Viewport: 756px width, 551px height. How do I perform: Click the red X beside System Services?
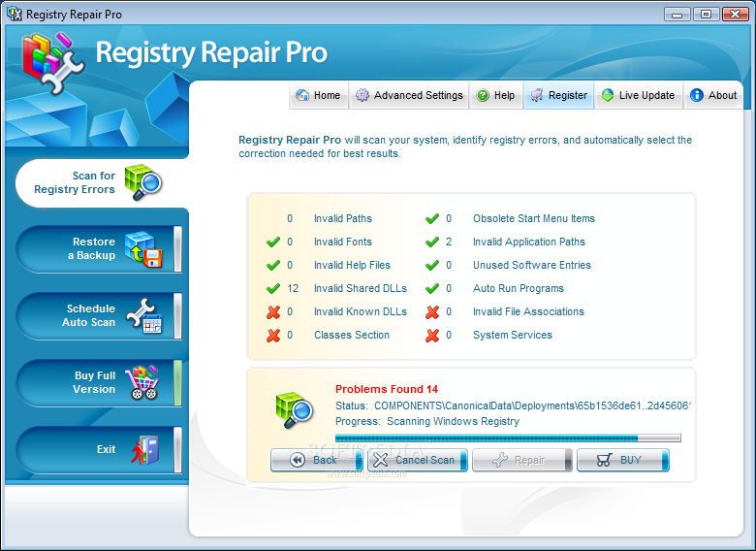coord(432,336)
